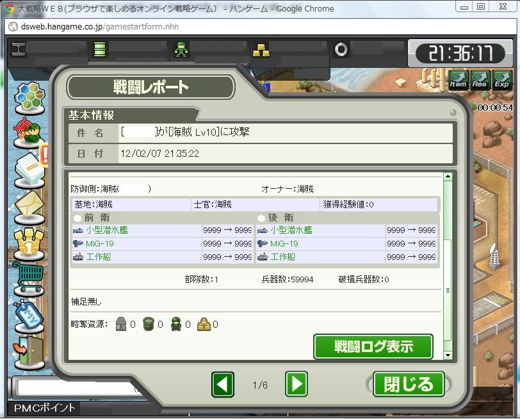520x420 pixels.
Task: Open the hexagon world map sidebar icon
Action: [x=30, y=98]
